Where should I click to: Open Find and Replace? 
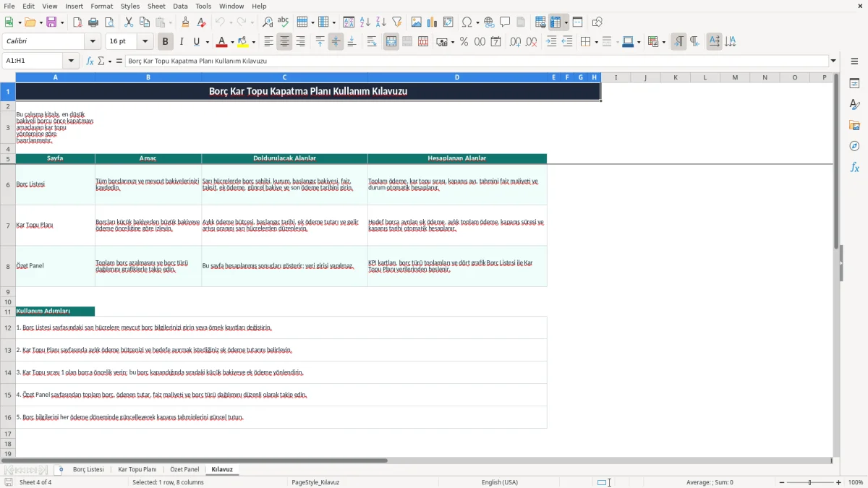click(268, 22)
